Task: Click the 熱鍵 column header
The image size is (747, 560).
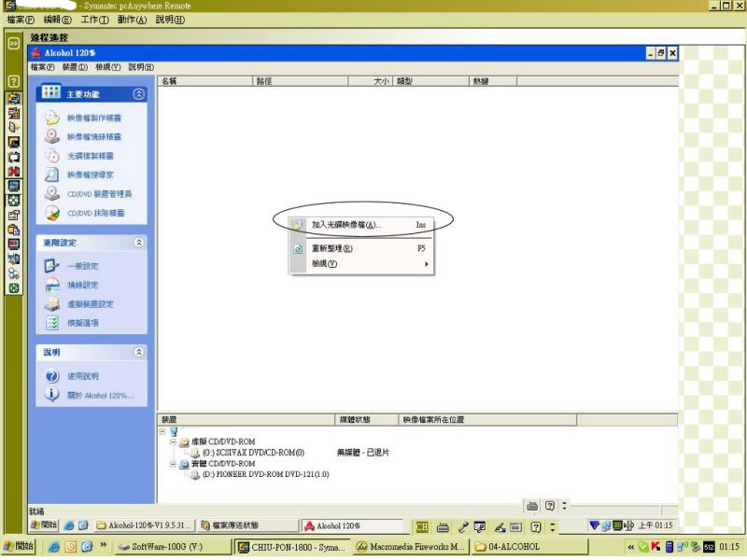Action: point(493,81)
